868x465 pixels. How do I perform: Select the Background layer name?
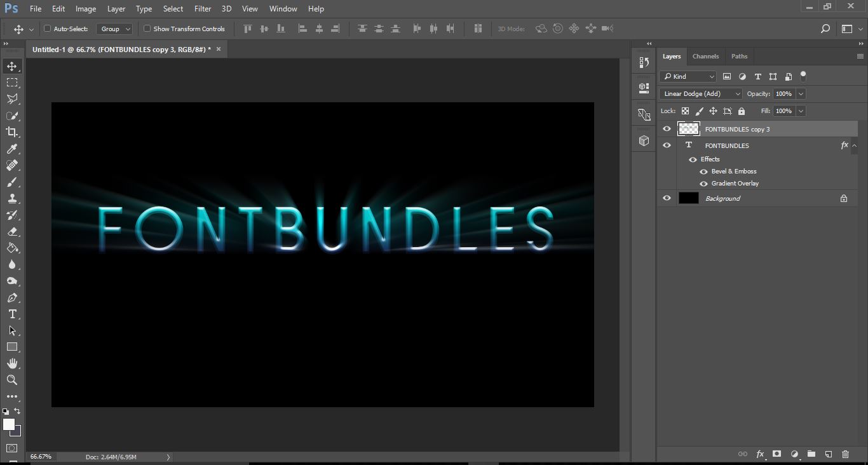[722, 198]
